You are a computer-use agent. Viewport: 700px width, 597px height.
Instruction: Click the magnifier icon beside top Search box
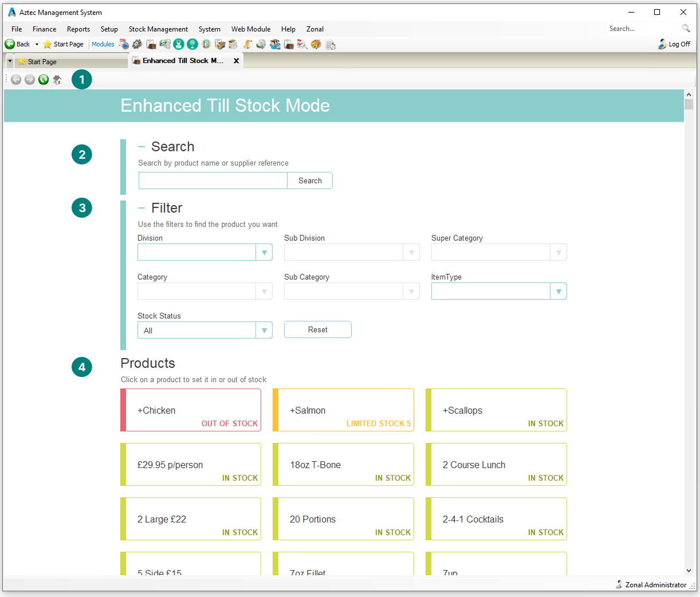coord(686,29)
